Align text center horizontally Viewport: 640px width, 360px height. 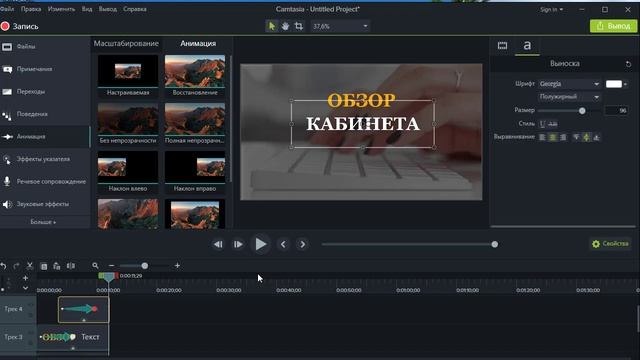[552, 137]
